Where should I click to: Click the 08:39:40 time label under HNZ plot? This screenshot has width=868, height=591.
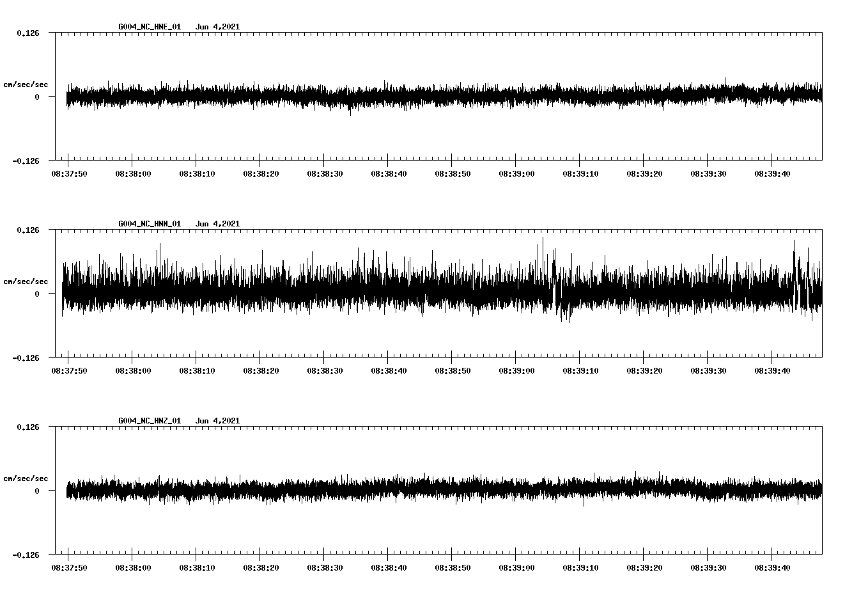(772, 568)
